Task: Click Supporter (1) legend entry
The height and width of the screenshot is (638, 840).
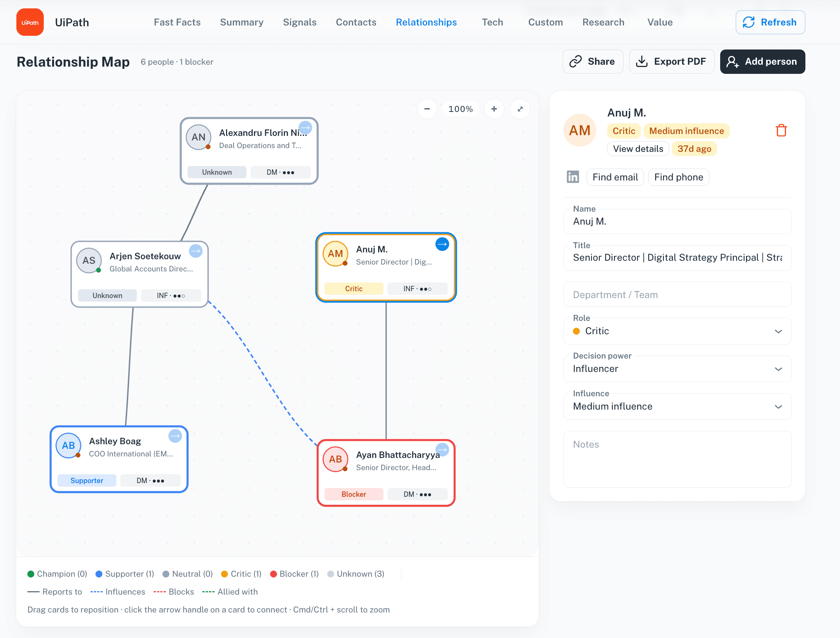Action: (125, 574)
